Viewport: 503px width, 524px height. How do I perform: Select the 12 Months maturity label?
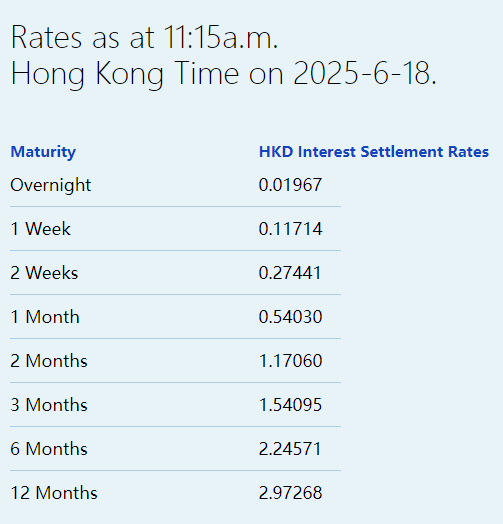(54, 493)
